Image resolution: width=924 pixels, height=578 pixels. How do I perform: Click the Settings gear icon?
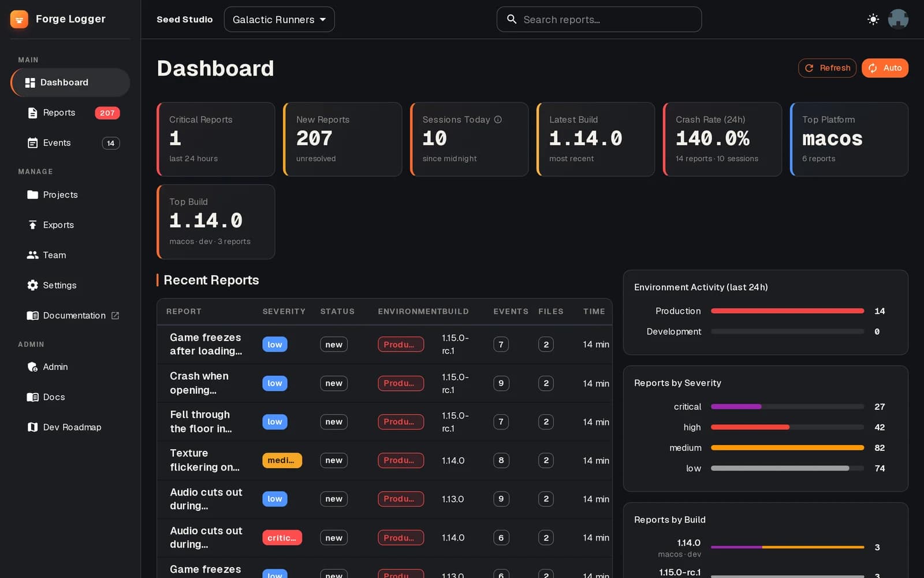coord(32,285)
